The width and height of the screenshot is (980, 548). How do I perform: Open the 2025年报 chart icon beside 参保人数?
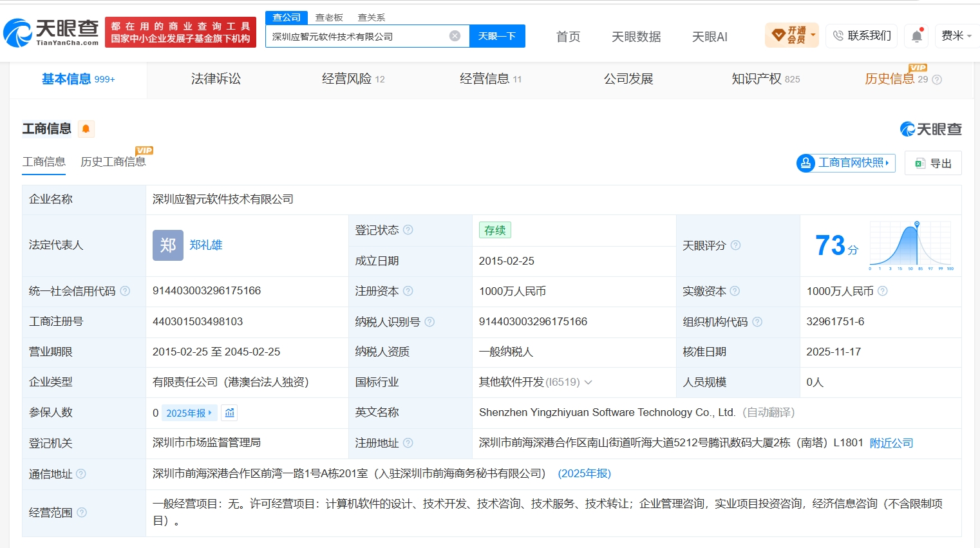(x=230, y=413)
